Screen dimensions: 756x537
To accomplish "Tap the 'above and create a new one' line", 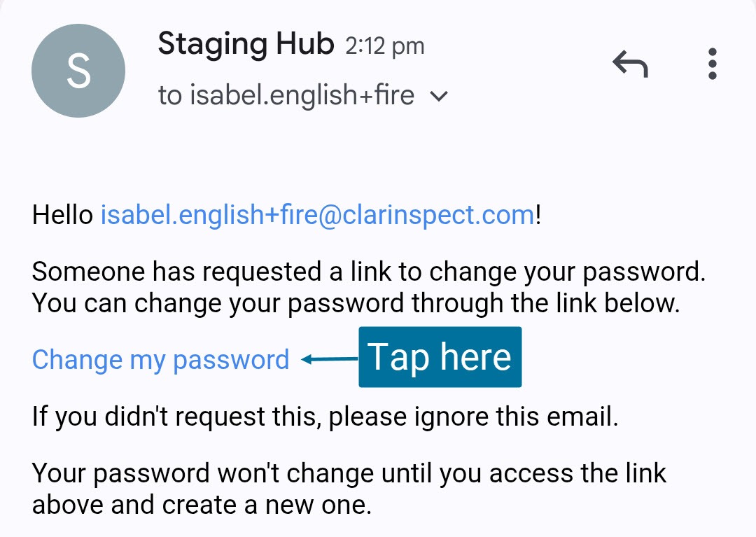I will tap(202, 504).
